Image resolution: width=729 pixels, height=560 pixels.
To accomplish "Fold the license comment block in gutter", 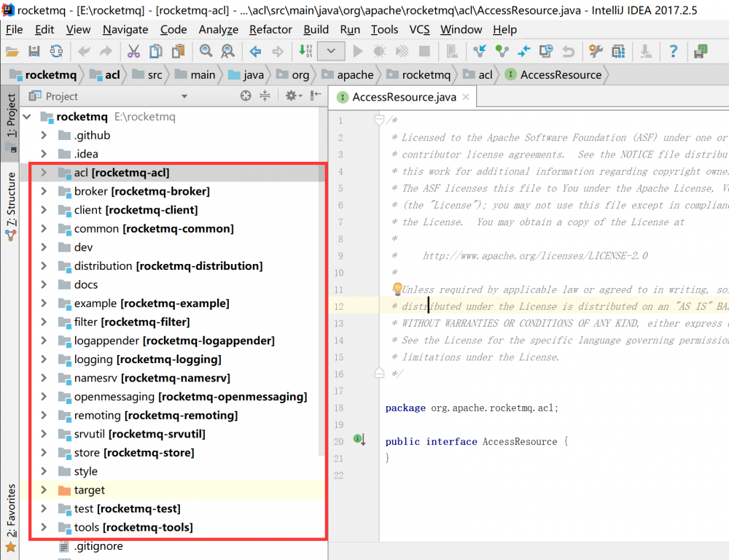I will tap(378, 120).
